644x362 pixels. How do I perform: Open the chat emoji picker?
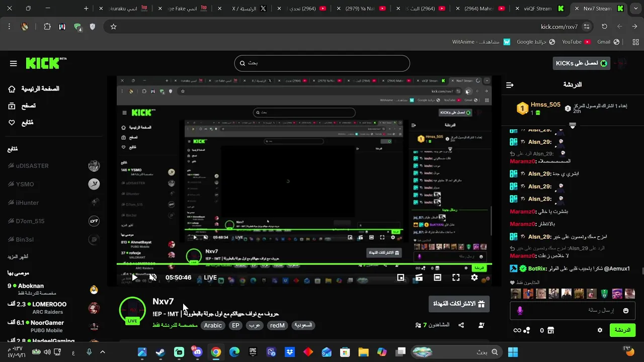coord(626,311)
